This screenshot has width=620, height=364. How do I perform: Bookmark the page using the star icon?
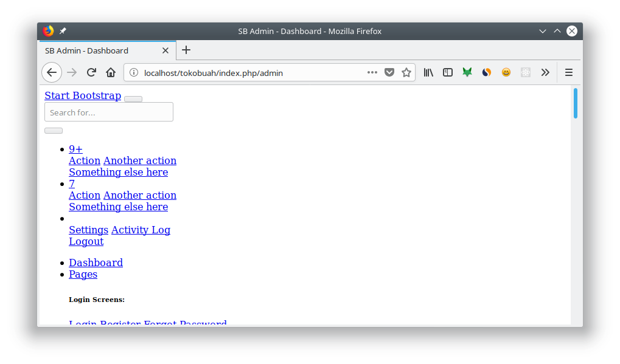tap(406, 72)
